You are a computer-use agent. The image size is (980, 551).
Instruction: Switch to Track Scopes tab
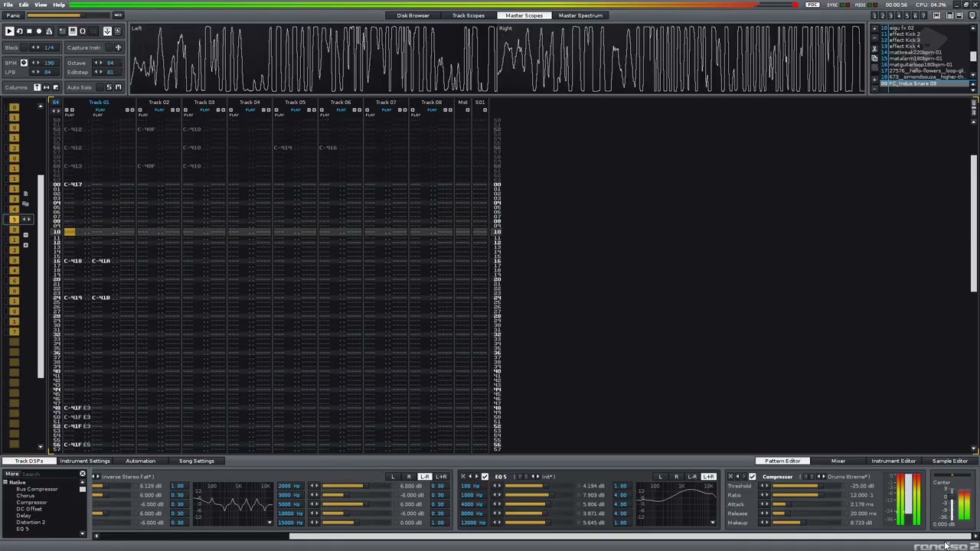pyautogui.click(x=468, y=15)
